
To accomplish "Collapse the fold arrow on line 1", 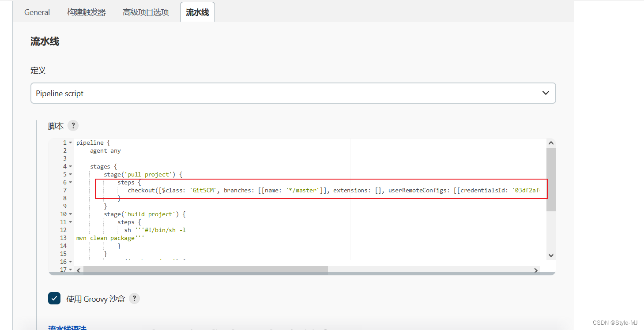I will click(70, 143).
